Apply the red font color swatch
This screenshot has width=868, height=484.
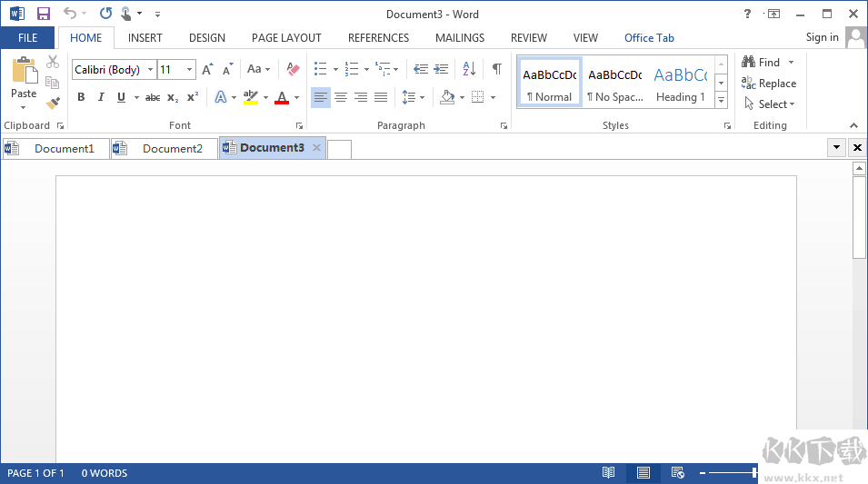coord(282,98)
